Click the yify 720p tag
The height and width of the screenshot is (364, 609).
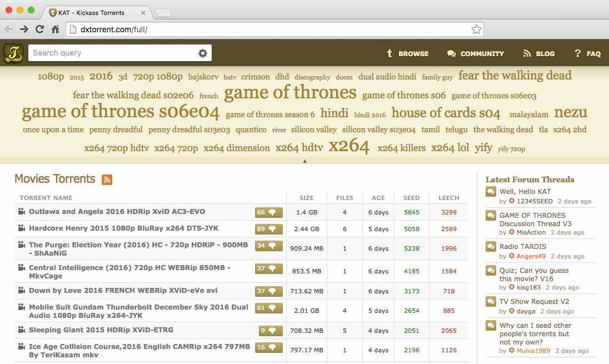511,149
